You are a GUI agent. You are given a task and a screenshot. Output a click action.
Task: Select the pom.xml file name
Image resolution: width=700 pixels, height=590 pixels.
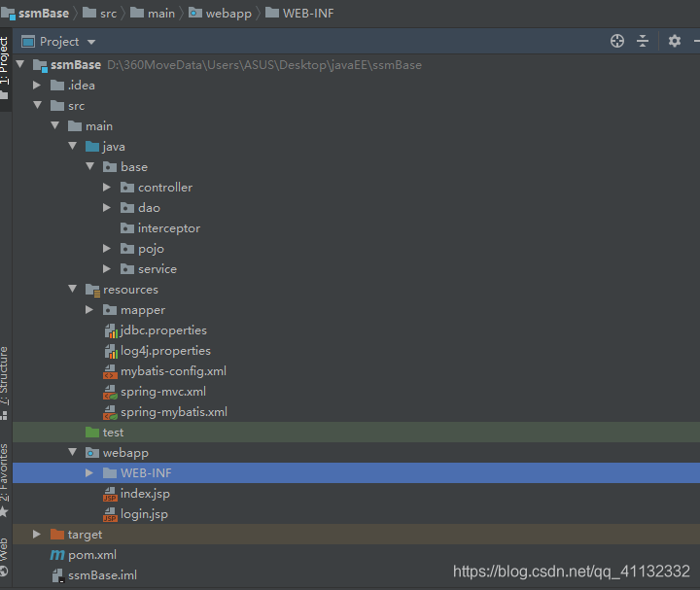pos(92,555)
